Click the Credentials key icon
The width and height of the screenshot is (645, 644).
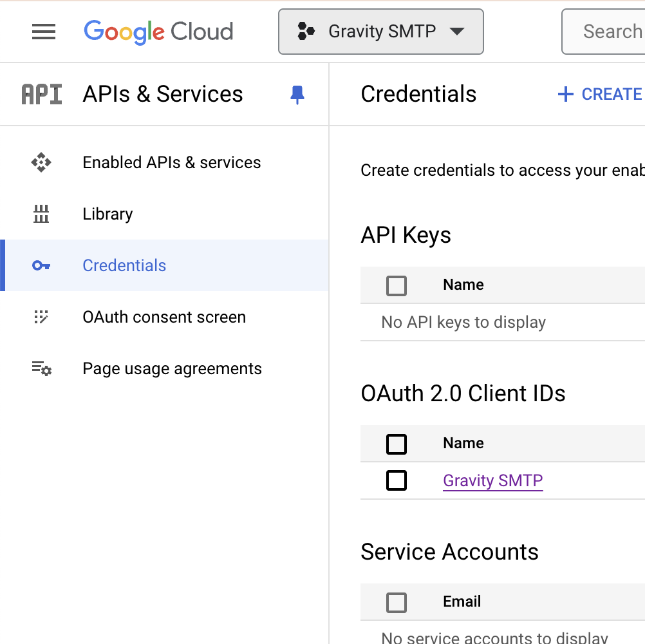[41, 265]
